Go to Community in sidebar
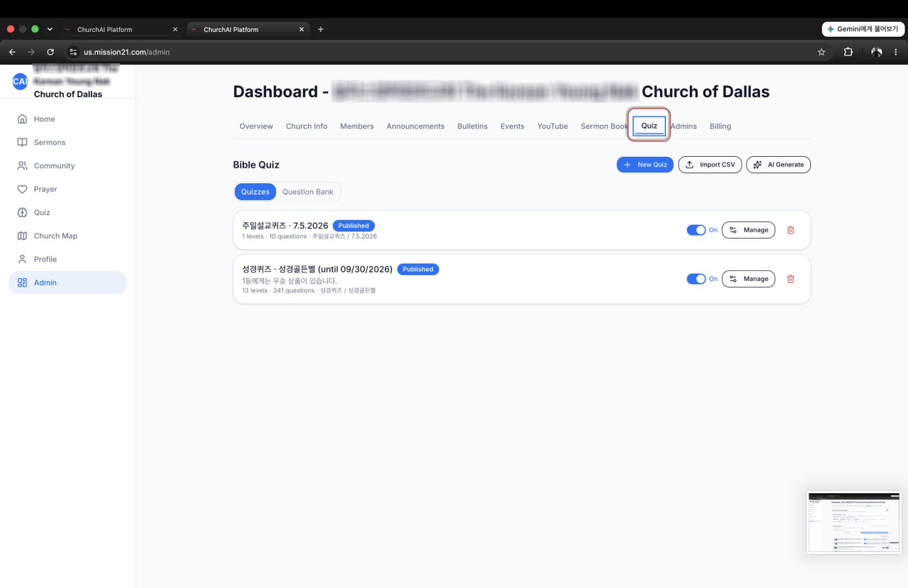908x588 pixels. point(54,165)
